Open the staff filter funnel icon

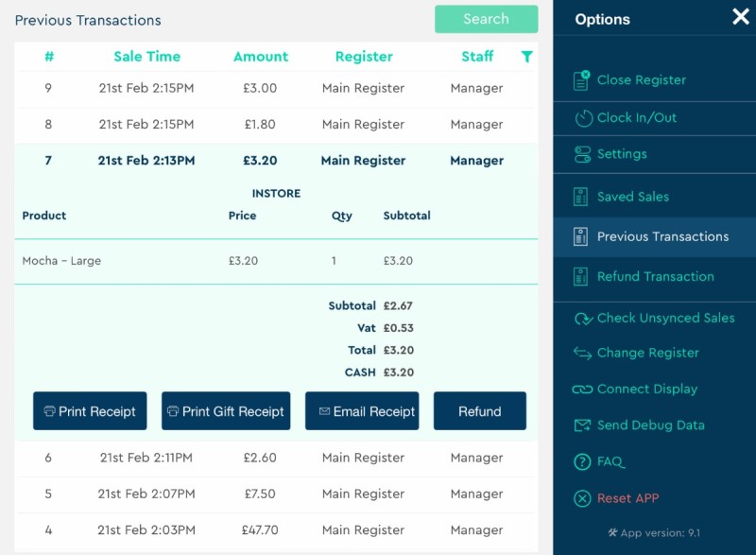tap(526, 57)
